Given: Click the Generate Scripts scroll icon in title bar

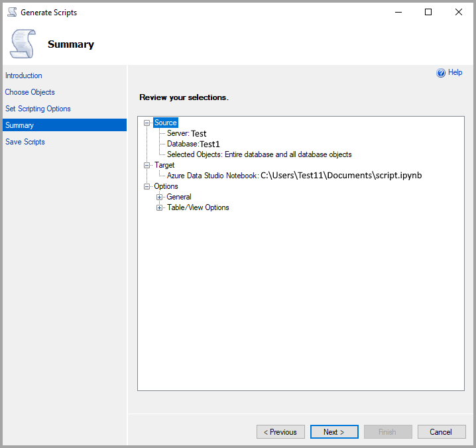Looking at the screenshot, I should pyautogui.click(x=12, y=12).
